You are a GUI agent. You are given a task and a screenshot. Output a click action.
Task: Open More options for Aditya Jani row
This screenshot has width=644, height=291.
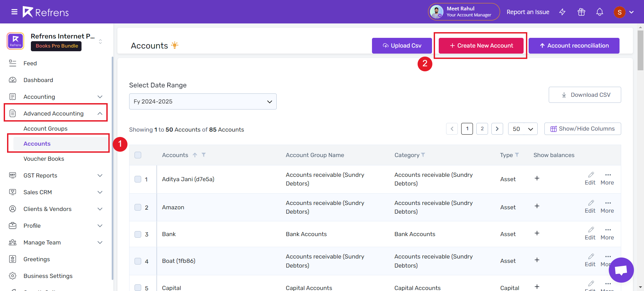[x=607, y=179]
